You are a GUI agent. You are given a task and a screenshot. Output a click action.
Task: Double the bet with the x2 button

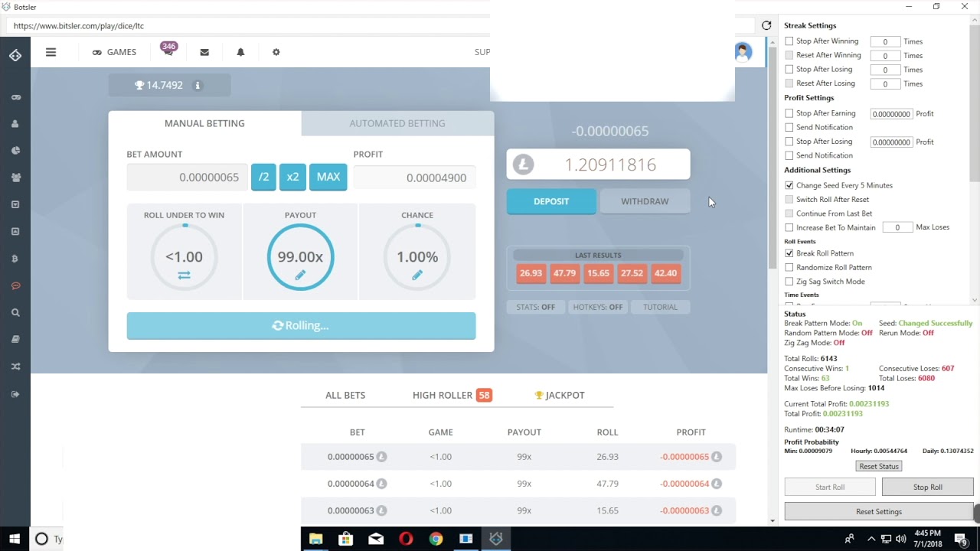pos(292,177)
